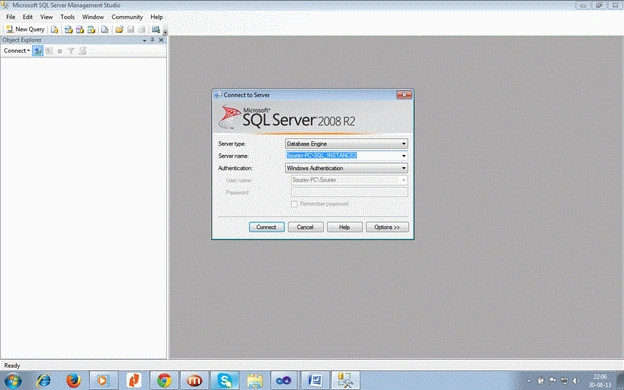Close the Object Explorer panel
Screen dimensions: 624x390
tap(161, 40)
